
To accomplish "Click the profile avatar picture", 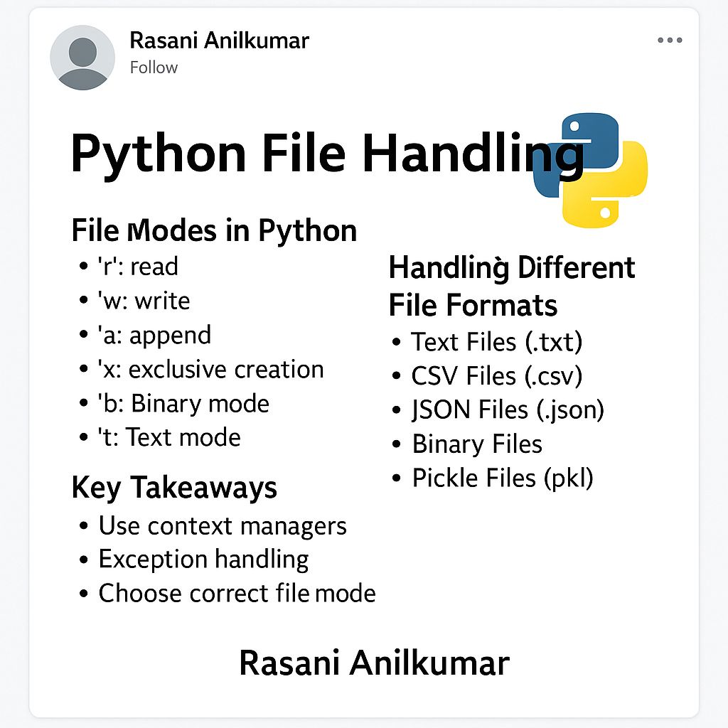I will (x=82, y=58).
